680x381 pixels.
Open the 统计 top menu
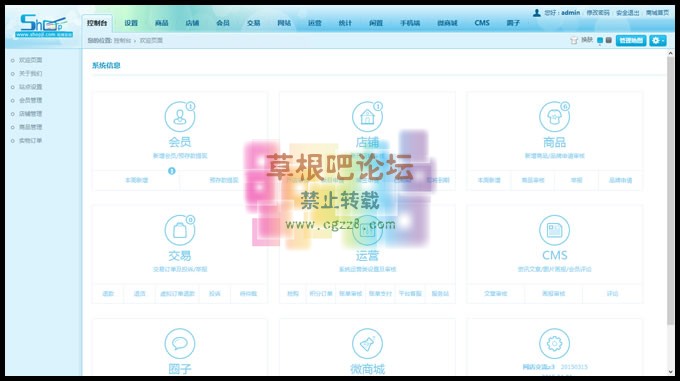(x=345, y=23)
